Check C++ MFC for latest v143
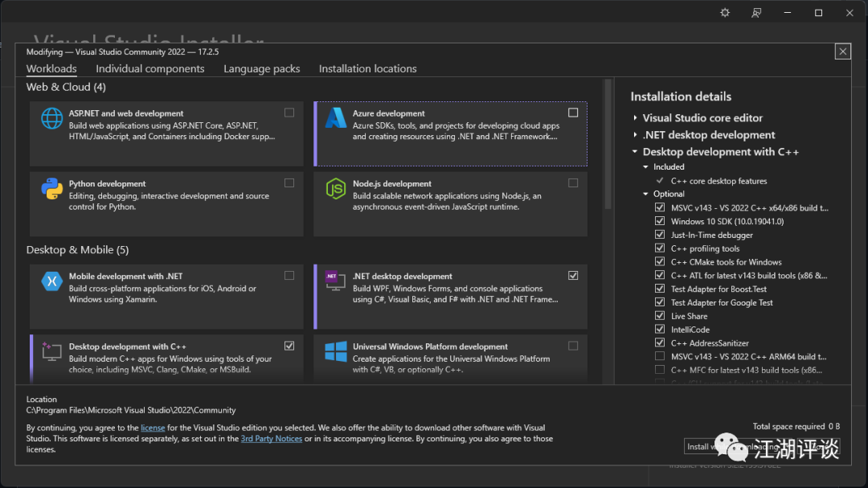This screenshot has width=868, height=488. pyautogui.click(x=659, y=370)
